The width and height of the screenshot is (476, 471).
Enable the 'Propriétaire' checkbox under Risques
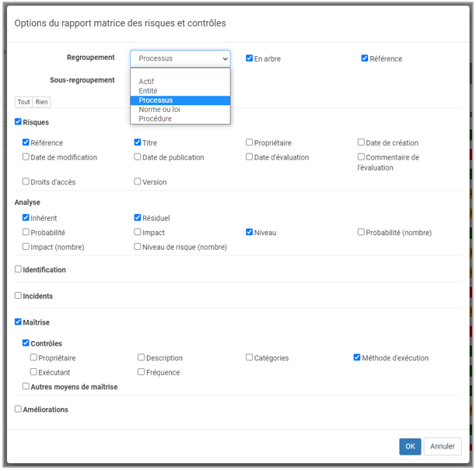tap(250, 142)
